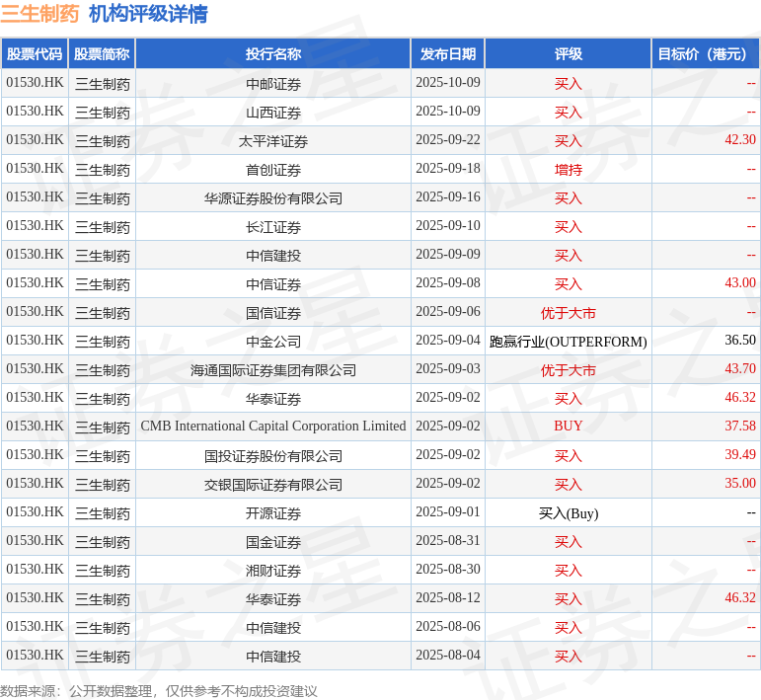
Task: Click the target price 35.00
Action: coord(740,484)
